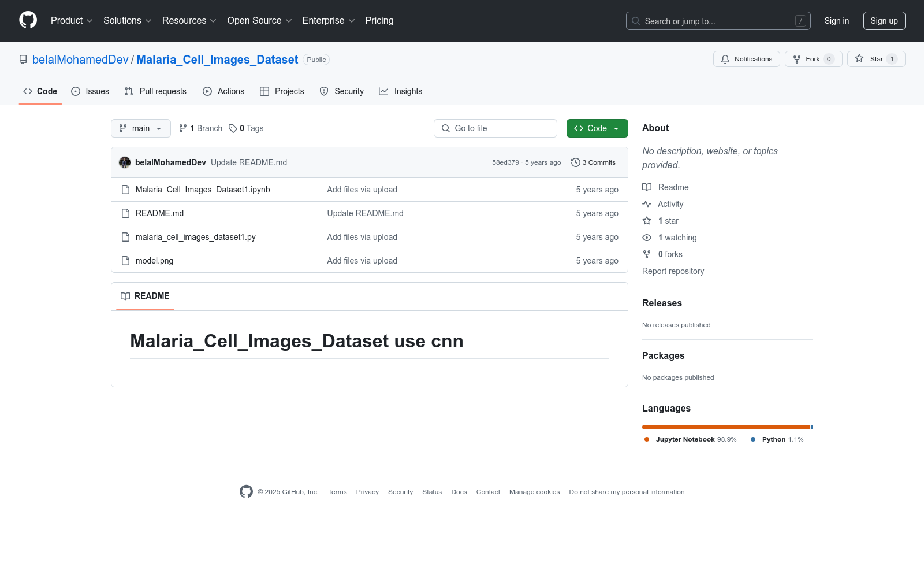924x578 pixels.
Task: Select the README tab in file viewer
Action: point(145,296)
